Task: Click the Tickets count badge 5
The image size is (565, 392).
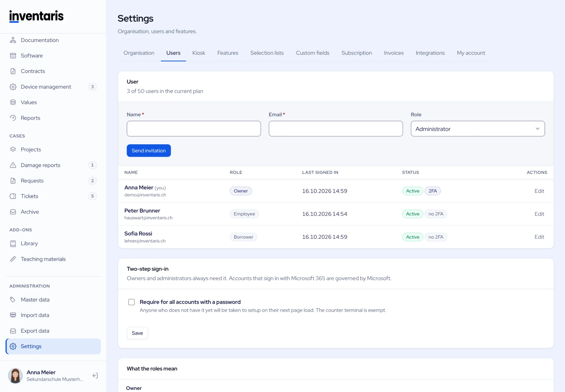Action: (x=92, y=196)
